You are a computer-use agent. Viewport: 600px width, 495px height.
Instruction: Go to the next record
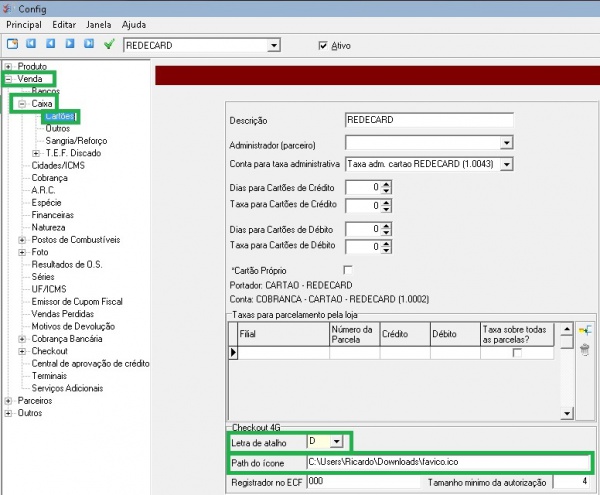click(x=70, y=45)
